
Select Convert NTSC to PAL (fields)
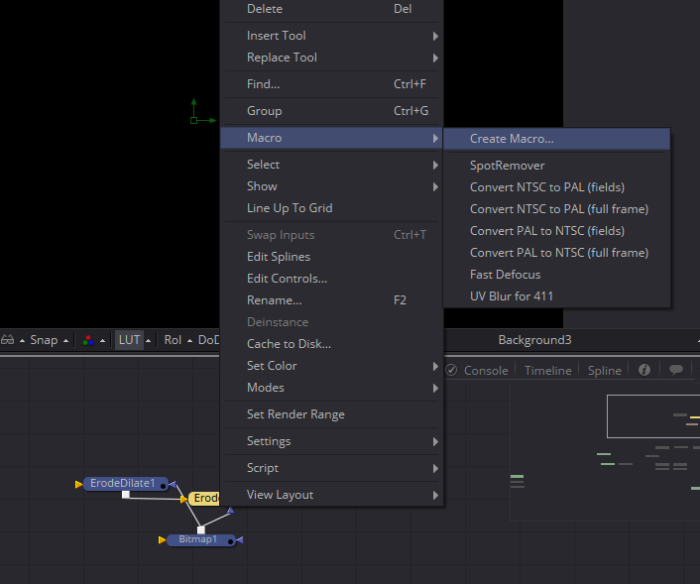coord(557,188)
